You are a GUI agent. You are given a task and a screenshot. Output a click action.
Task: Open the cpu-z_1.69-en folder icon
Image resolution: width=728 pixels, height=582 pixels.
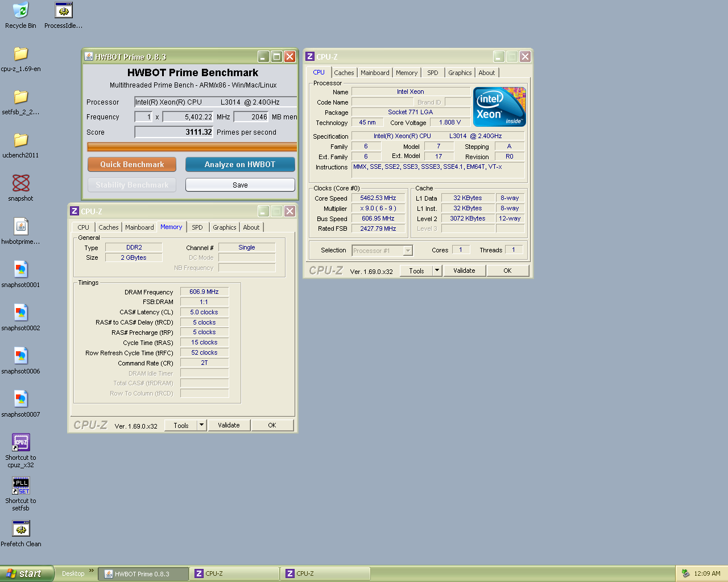tap(20, 53)
